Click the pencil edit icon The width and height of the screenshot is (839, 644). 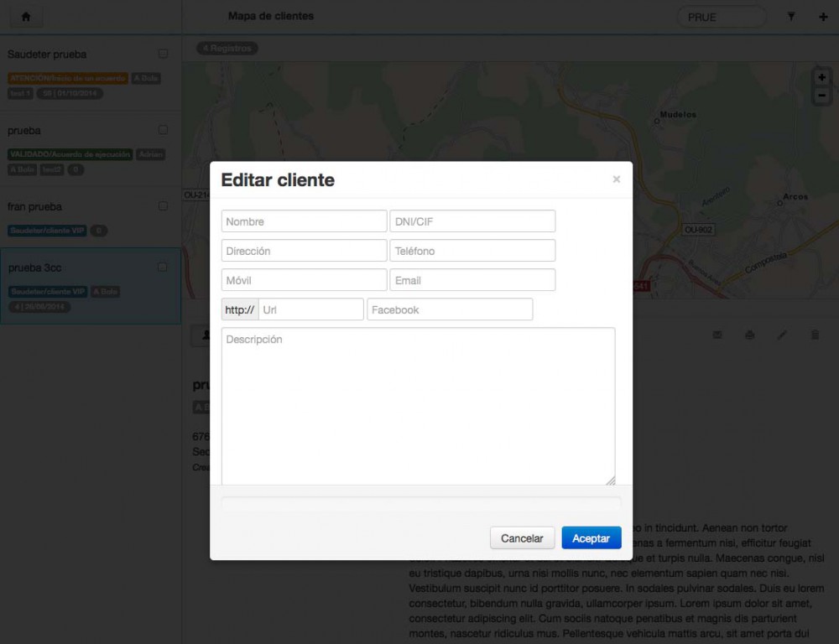click(782, 335)
